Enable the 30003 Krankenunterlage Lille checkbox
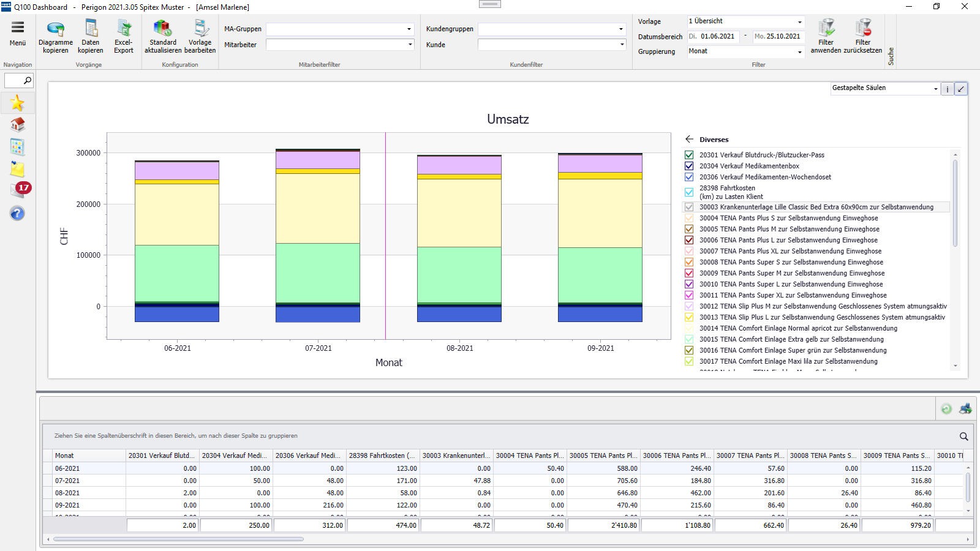The image size is (980, 551). [x=688, y=207]
